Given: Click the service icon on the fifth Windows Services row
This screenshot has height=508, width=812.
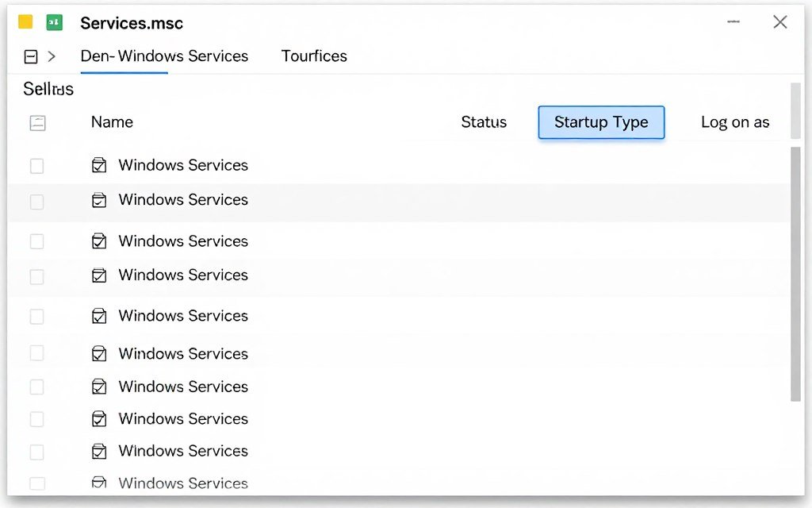Looking at the screenshot, I should pyautogui.click(x=99, y=315).
